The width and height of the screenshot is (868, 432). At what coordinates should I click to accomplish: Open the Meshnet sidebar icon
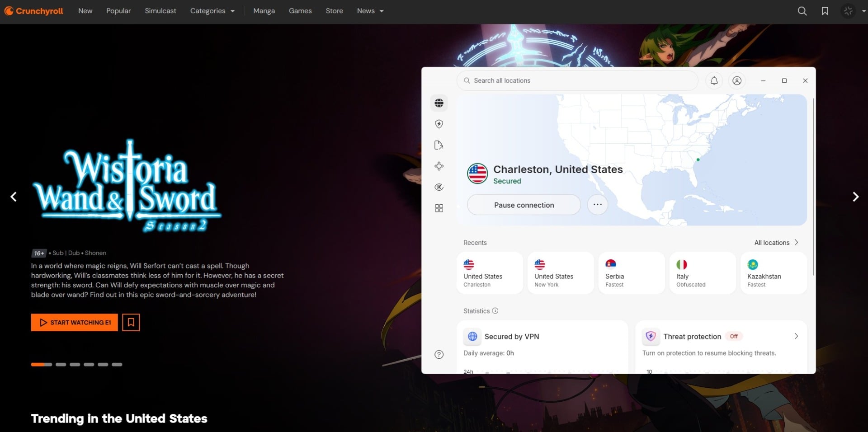[439, 166]
